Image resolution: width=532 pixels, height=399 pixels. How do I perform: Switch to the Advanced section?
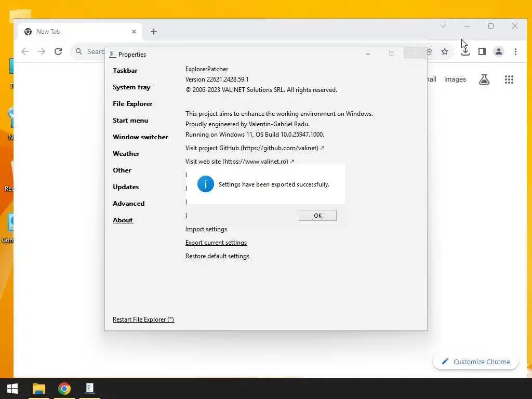[x=129, y=204]
